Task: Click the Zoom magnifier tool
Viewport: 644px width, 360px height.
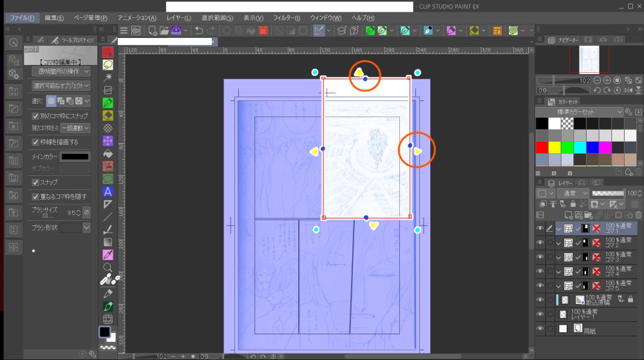Action: (108, 267)
